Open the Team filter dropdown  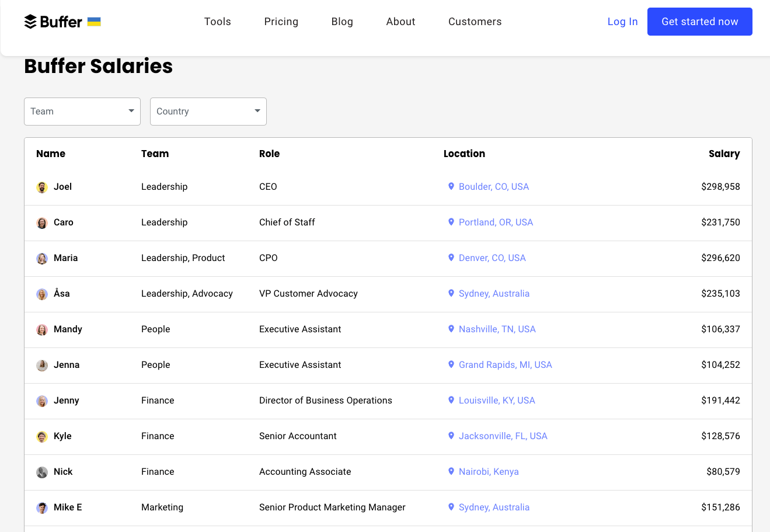click(82, 112)
